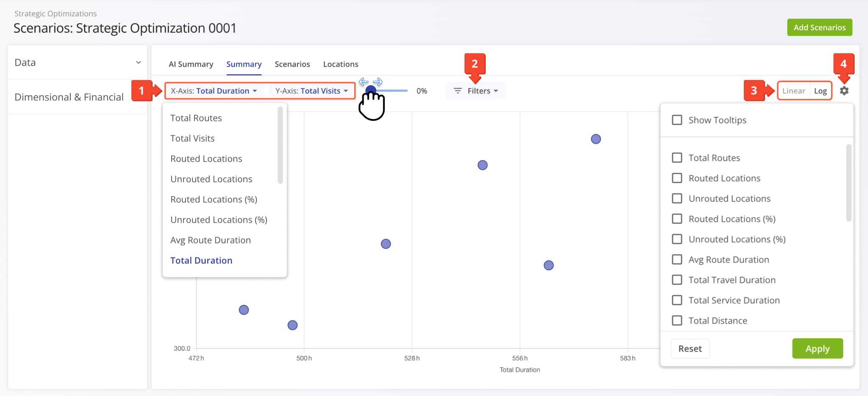This screenshot has height=396, width=868.
Task: Select the Summary tab
Action: (x=244, y=64)
